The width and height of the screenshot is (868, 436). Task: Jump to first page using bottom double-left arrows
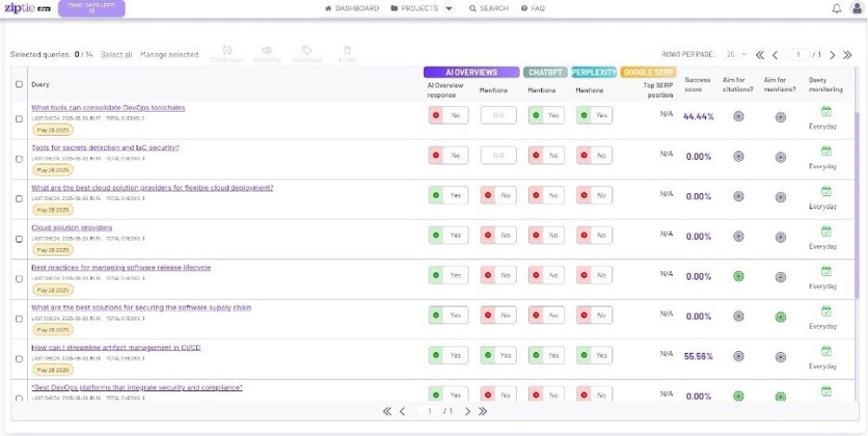click(387, 412)
